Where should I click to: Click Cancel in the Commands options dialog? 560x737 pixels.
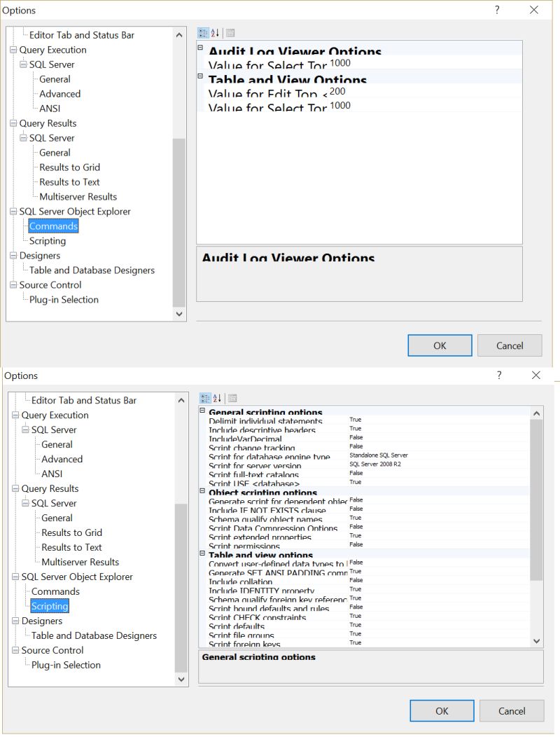pos(510,345)
